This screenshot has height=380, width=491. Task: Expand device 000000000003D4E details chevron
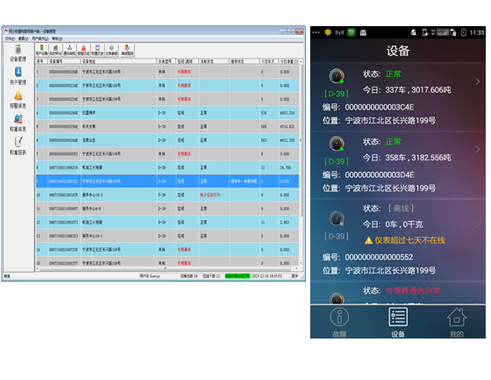click(477, 149)
